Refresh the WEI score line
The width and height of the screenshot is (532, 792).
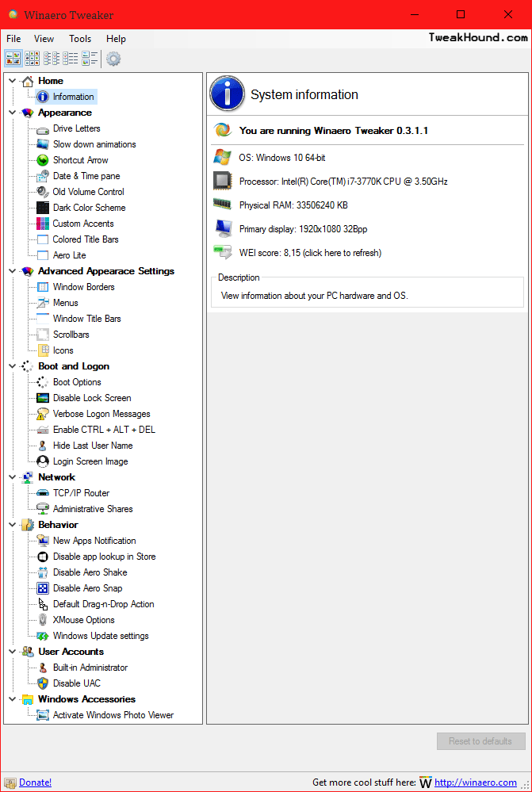tap(310, 253)
